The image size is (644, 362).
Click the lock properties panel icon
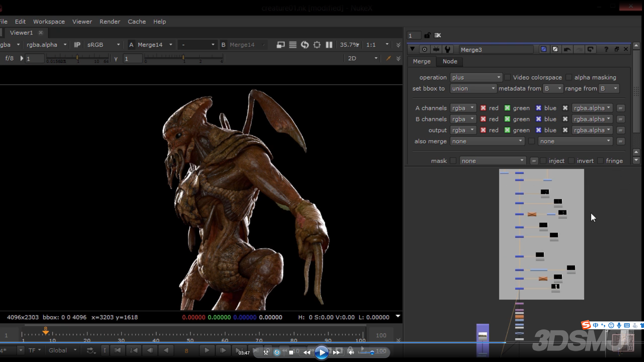427,35
